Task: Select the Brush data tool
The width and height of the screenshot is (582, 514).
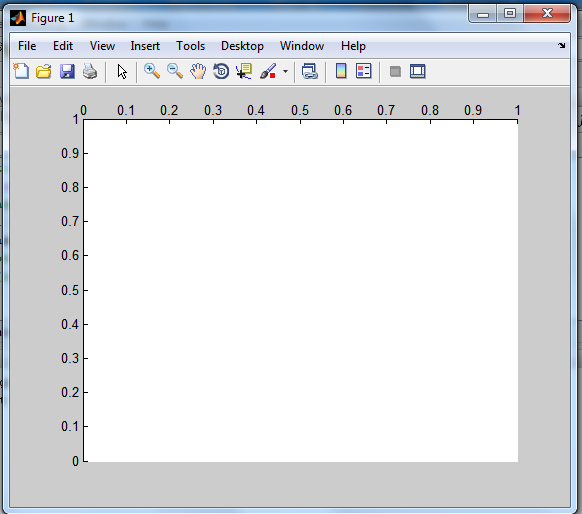Action: 268,71
